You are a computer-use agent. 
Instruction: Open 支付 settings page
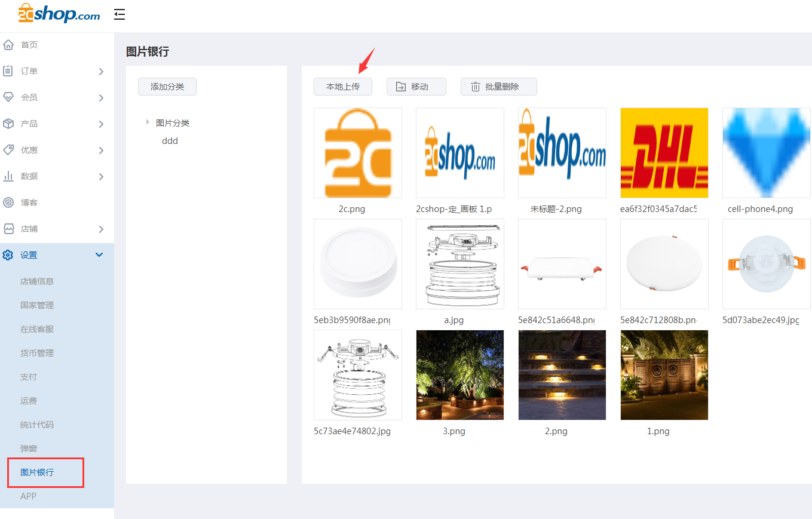[x=29, y=377]
